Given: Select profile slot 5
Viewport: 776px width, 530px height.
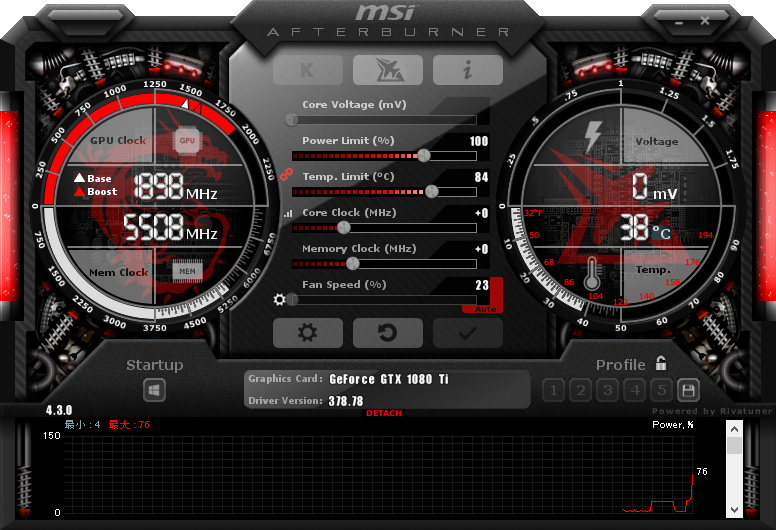Looking at the screenshot, I should pyautogui.click(x=661, y=390).
